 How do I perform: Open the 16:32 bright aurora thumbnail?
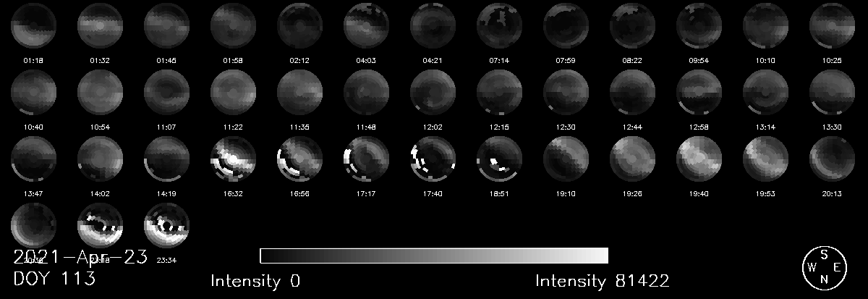pos(233,159)
